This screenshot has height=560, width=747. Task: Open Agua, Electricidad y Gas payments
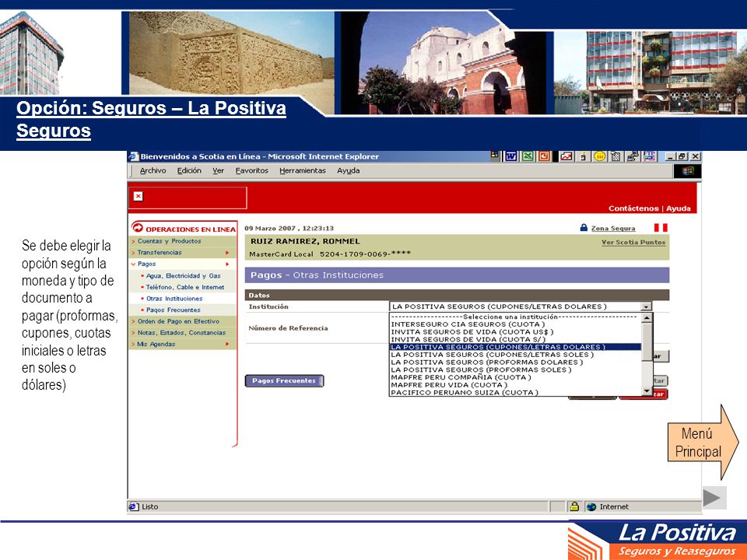(x=183, y=275)
